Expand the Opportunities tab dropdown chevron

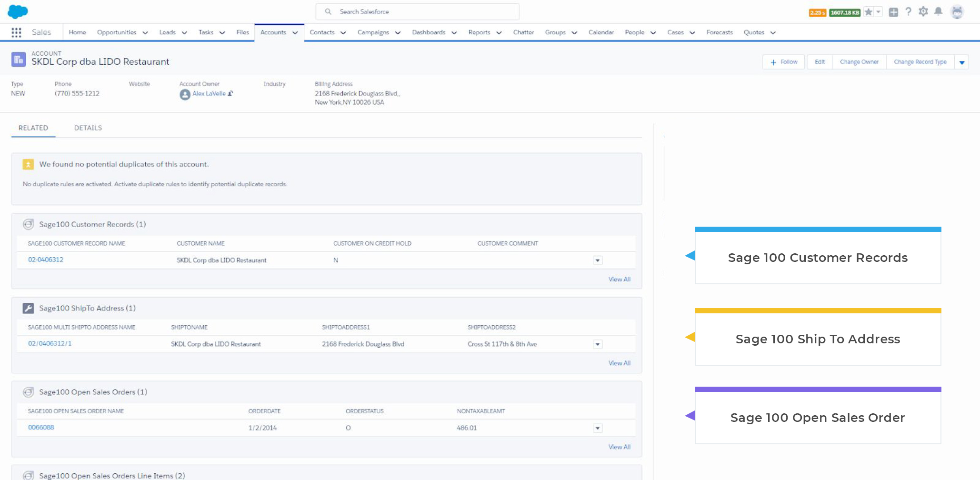[x=145, y=33]
